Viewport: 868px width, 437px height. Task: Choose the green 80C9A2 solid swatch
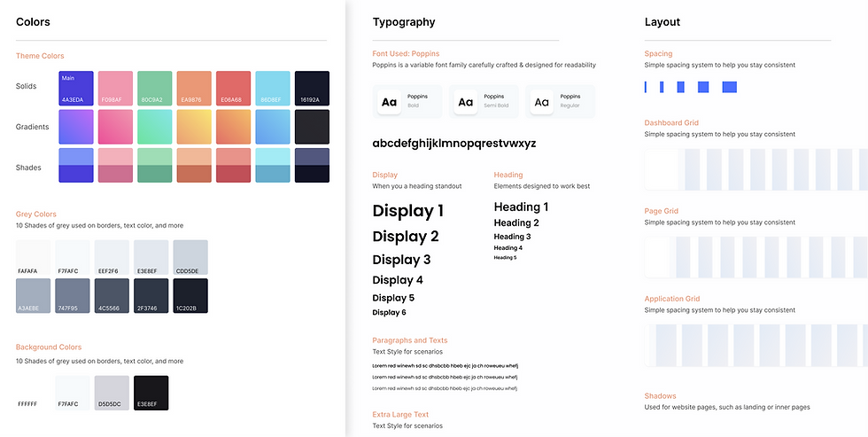154,88
